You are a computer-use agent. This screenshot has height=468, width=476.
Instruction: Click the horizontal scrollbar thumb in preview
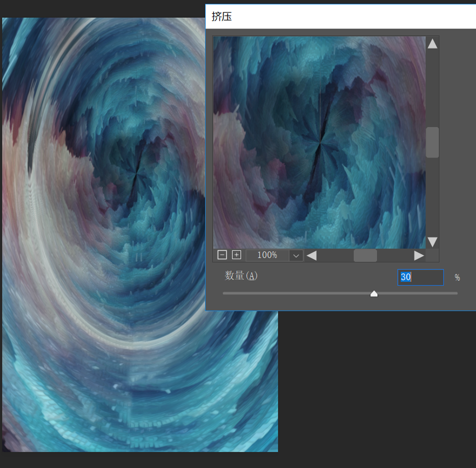pos(365,255)
